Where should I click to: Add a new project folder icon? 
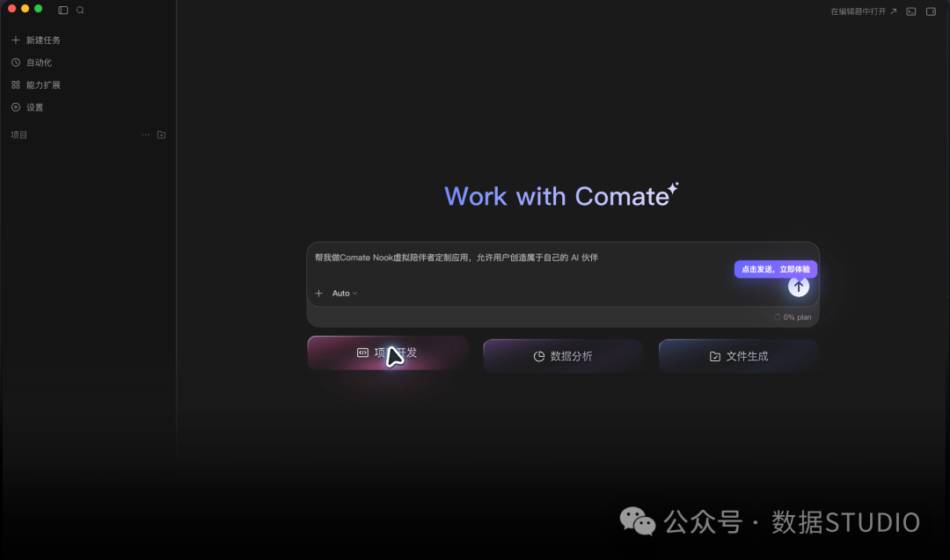point(161,135)
